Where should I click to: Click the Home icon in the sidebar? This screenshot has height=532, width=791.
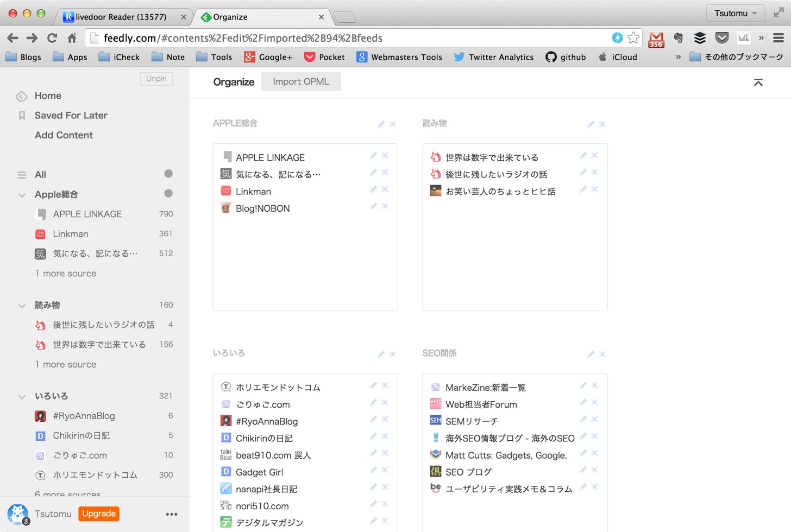click(x=22, y=97)
